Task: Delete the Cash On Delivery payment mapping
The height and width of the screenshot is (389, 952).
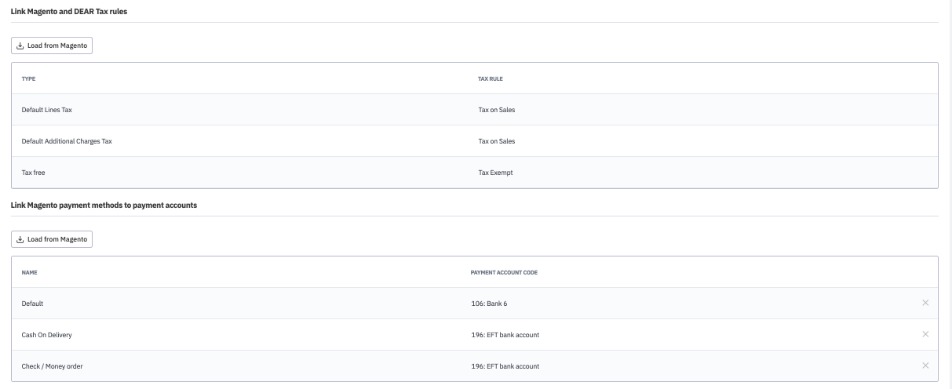Action: tap(925, 334)
